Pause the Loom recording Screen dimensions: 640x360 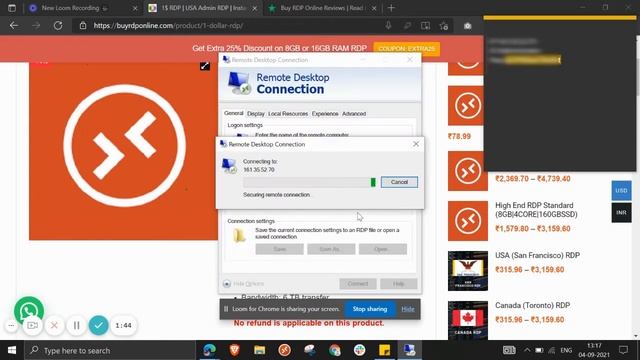[x=76, y=325]
